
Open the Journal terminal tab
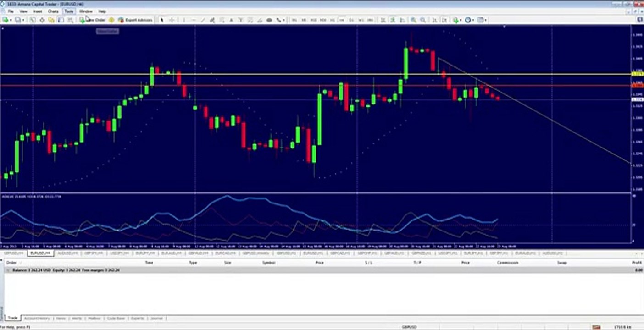tap(156, 318)
